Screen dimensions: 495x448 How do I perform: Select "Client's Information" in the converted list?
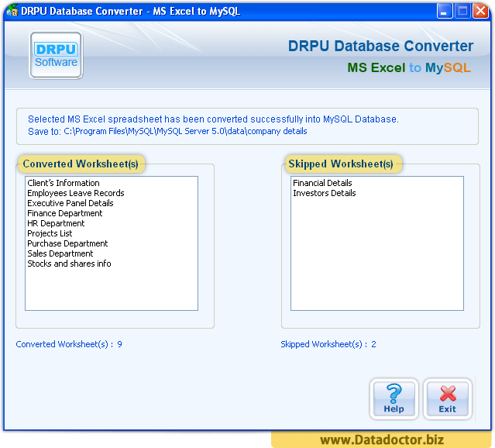click(64, 183)
